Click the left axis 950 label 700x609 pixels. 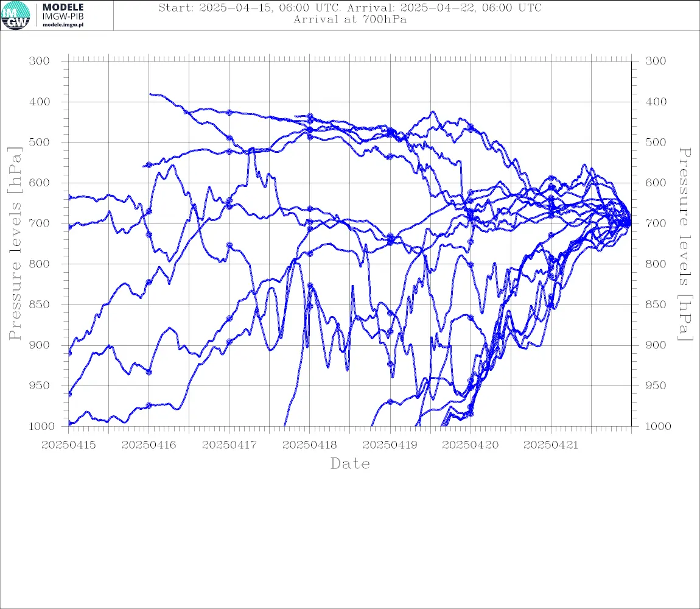[x=40, y=385]
